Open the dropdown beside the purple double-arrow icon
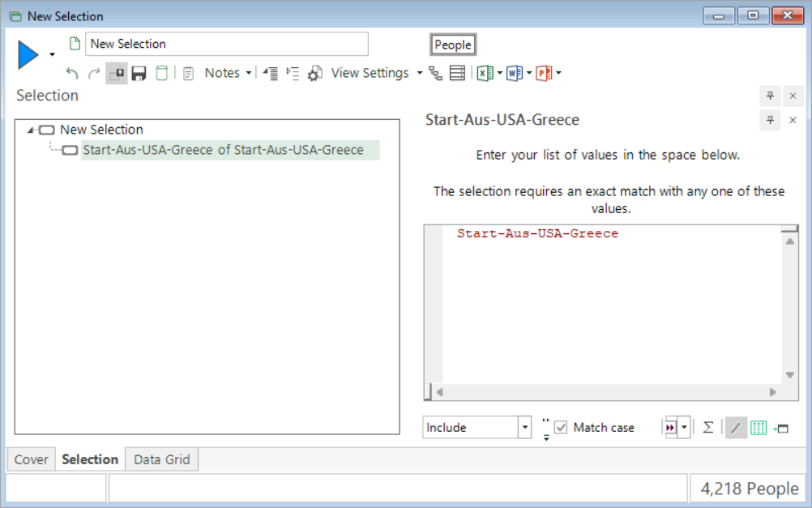 coord(684,428)
